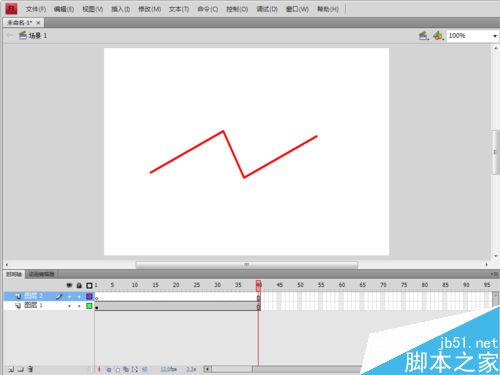The image size is (500, 375).
Task: Open the timeline panel options menu
Action: [495, 274]
